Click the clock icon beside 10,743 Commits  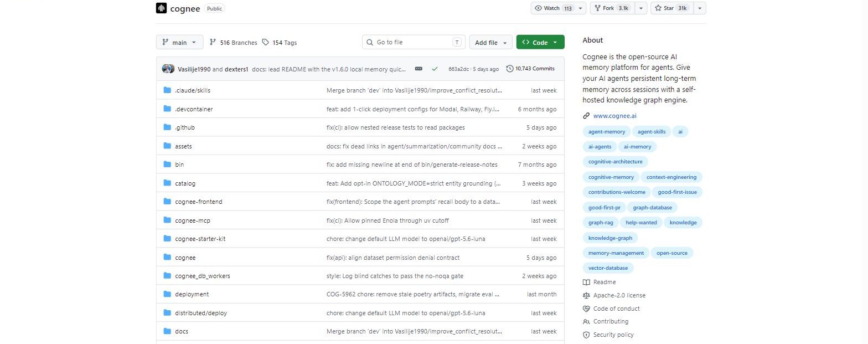[x=510, y=69]
